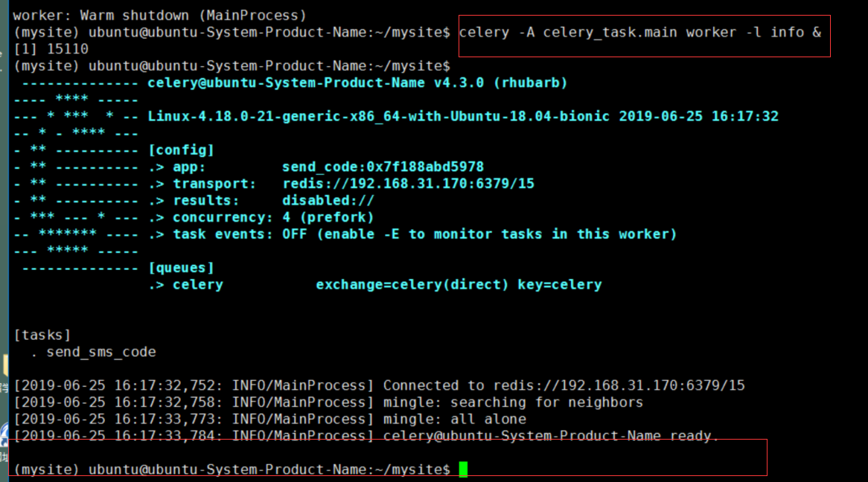The width and height of the screenshot is (868, 482).
Task: Click the '[queues]' section header
Action: (181, 268)
